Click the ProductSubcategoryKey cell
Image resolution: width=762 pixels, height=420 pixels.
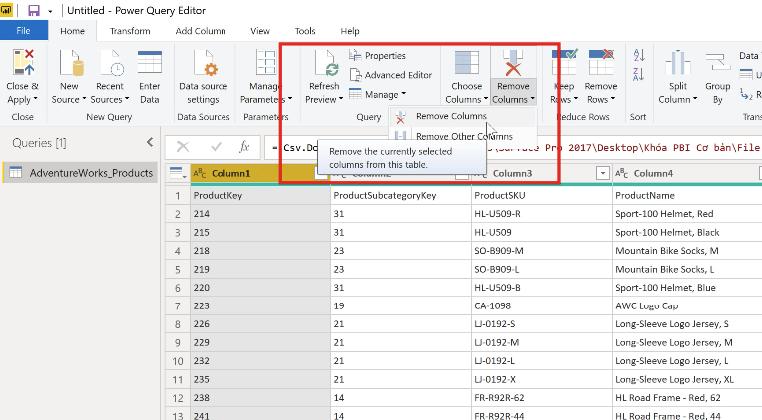400,195
